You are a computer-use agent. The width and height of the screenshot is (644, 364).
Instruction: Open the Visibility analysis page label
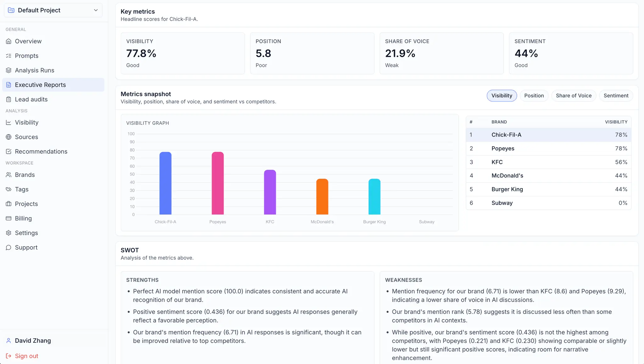27,122
